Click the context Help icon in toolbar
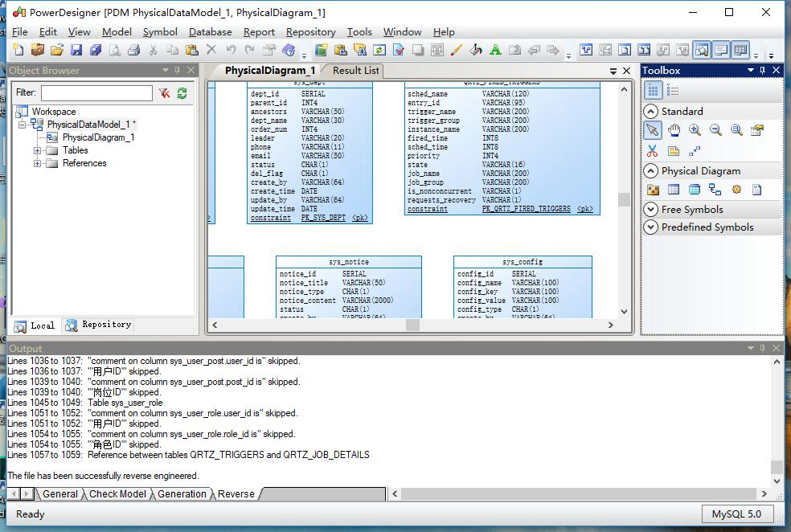 pyautogui.click(x=289, y=50)
